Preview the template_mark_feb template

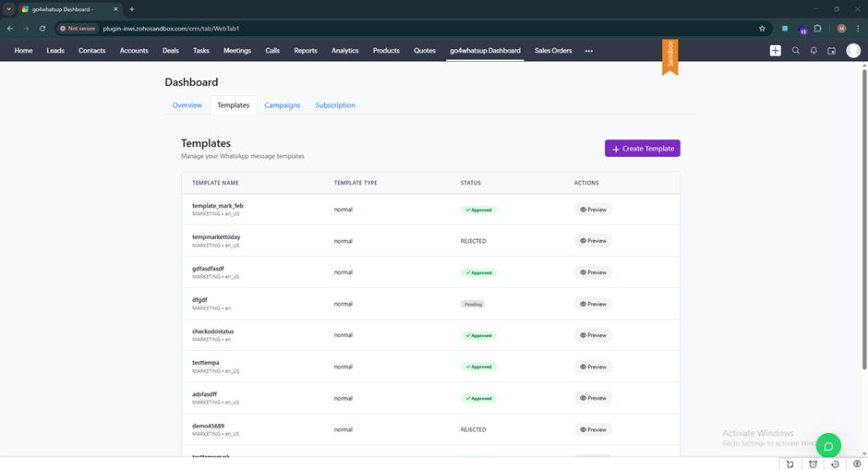tap(593, 210)
